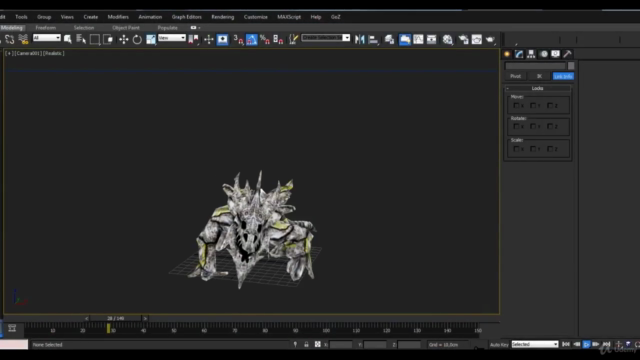The width and height of the screenshot is (640, 360).
Task: Click the Select and Manipulate icon
Action: tap(209, 39)
